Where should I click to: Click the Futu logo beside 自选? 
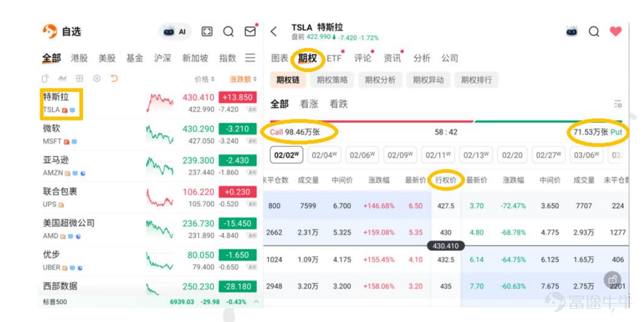pos(50,31)
